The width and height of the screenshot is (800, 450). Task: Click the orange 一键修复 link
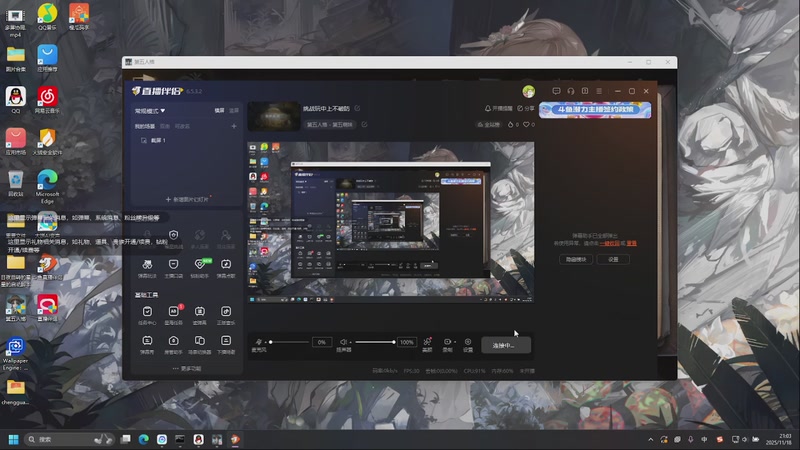[610, 243]
